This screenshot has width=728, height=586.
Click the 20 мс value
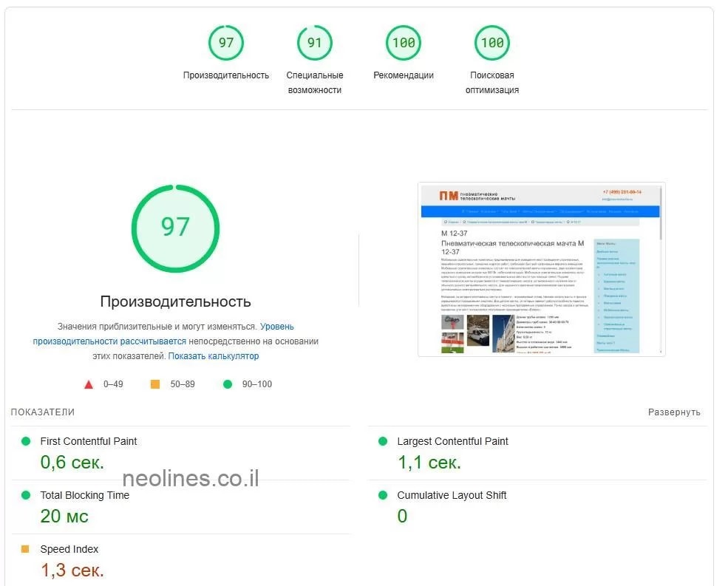[64, 517]
